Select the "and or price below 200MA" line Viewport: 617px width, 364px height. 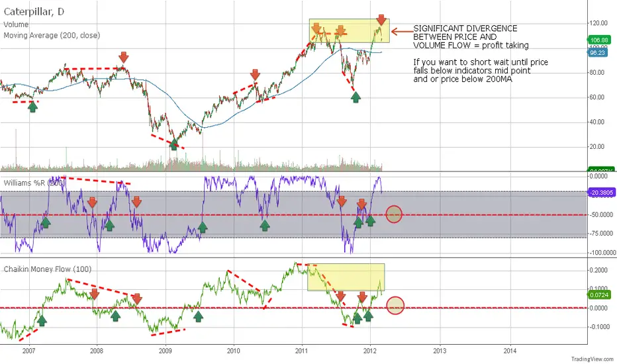coord(463,79)
